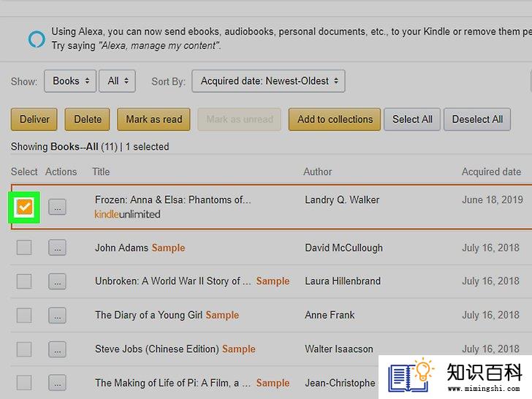Sort by the Title column header
This screenshot has height=399, width=532.
(101, 172)
